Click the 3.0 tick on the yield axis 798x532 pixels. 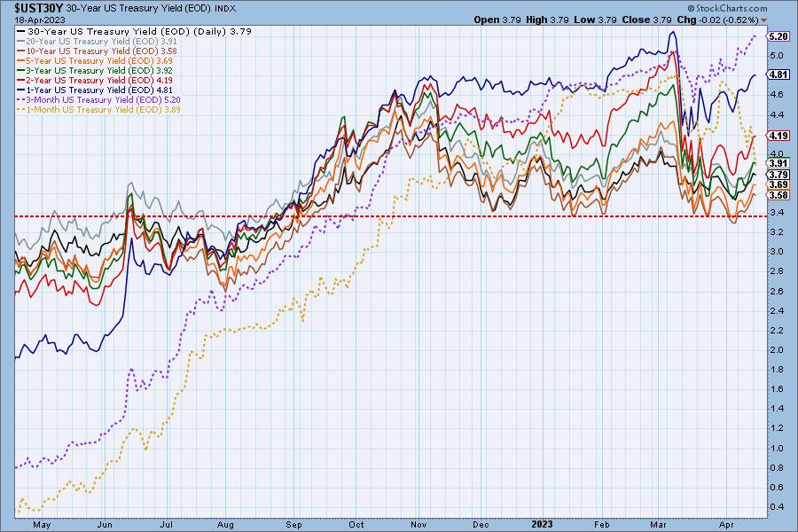777,252
